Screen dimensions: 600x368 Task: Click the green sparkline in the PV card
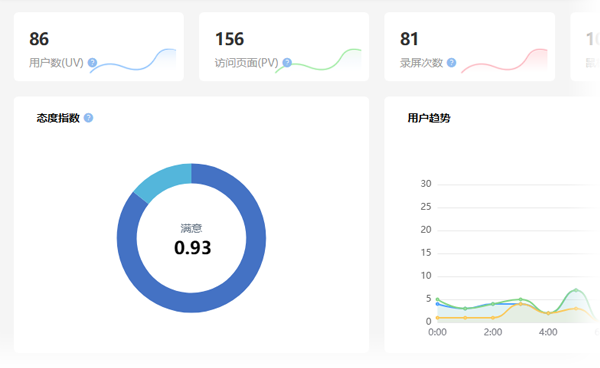318,61
